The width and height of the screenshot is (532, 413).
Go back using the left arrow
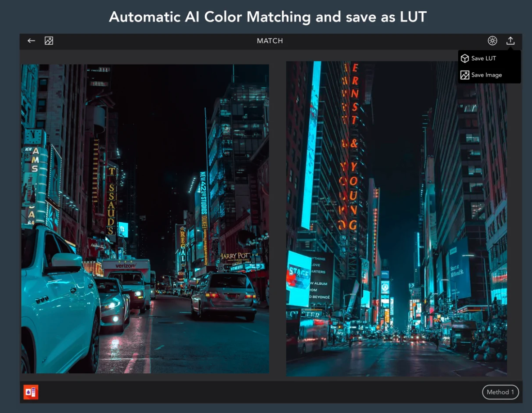click(31, 40)
